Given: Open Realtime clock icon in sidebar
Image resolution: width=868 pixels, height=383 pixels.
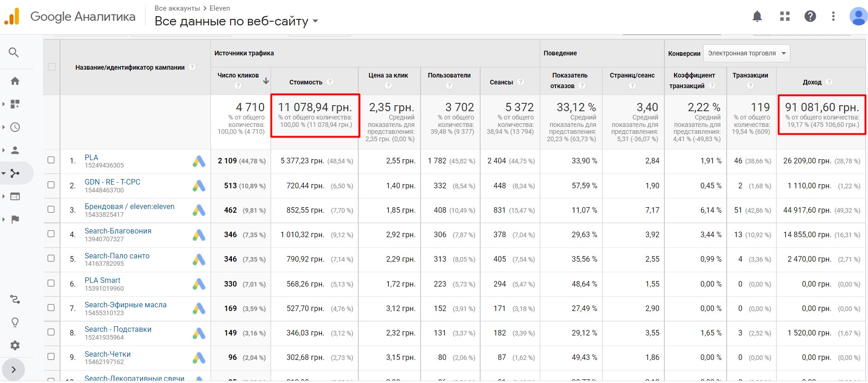Looking at the screenshot, I should (x=15, y=127).
